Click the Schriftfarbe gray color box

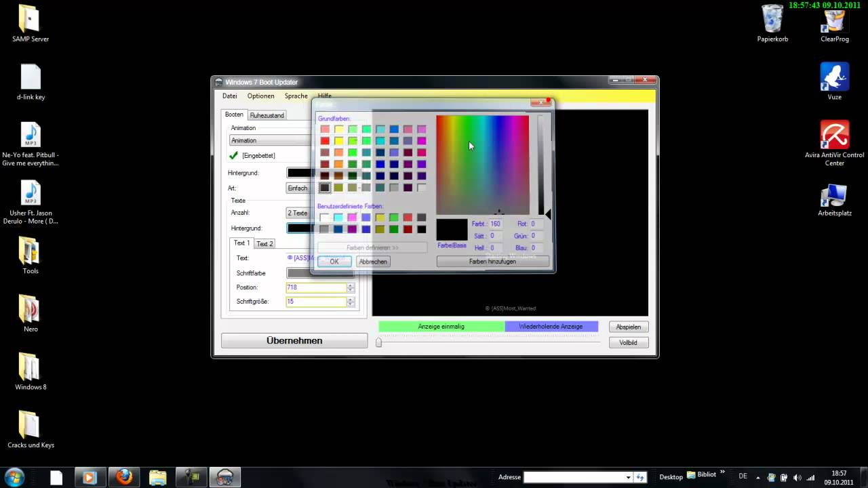coord(320,272)
